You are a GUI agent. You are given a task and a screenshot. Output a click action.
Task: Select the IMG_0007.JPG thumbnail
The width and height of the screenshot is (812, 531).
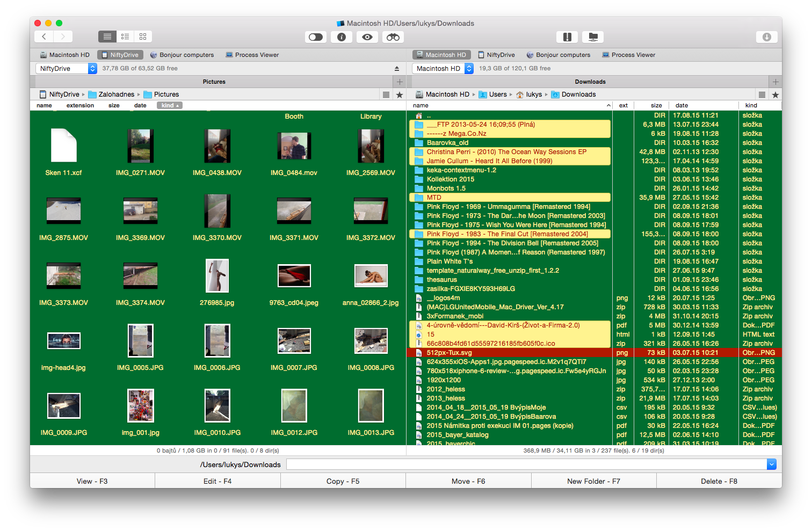[x=294, y=341]
